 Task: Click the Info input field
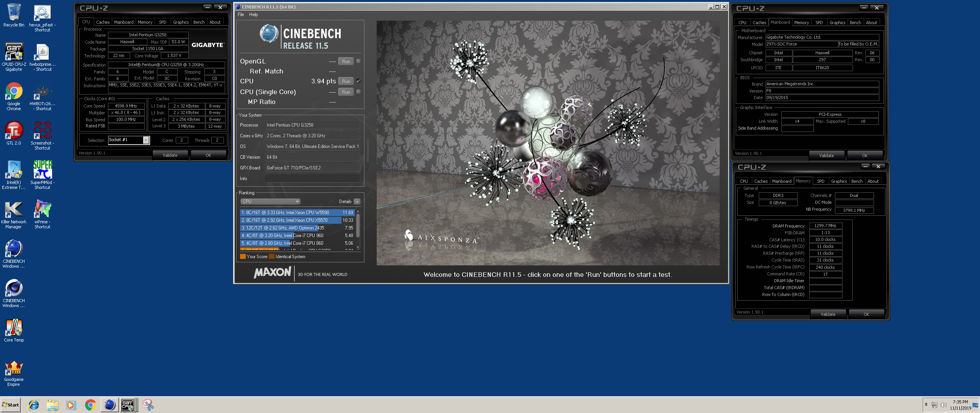coord(312,179)
